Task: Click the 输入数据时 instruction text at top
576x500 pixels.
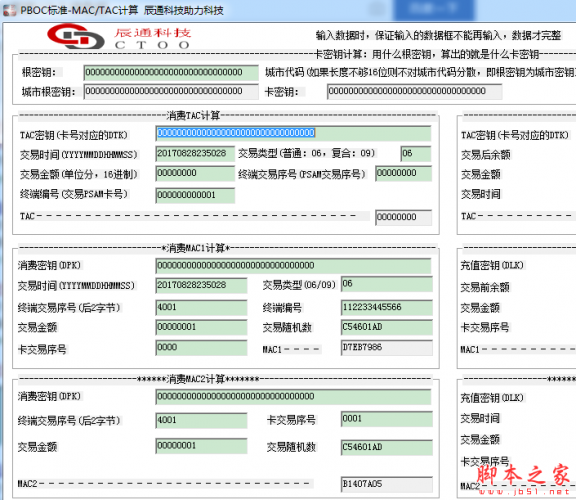Action: pos(438,36)
